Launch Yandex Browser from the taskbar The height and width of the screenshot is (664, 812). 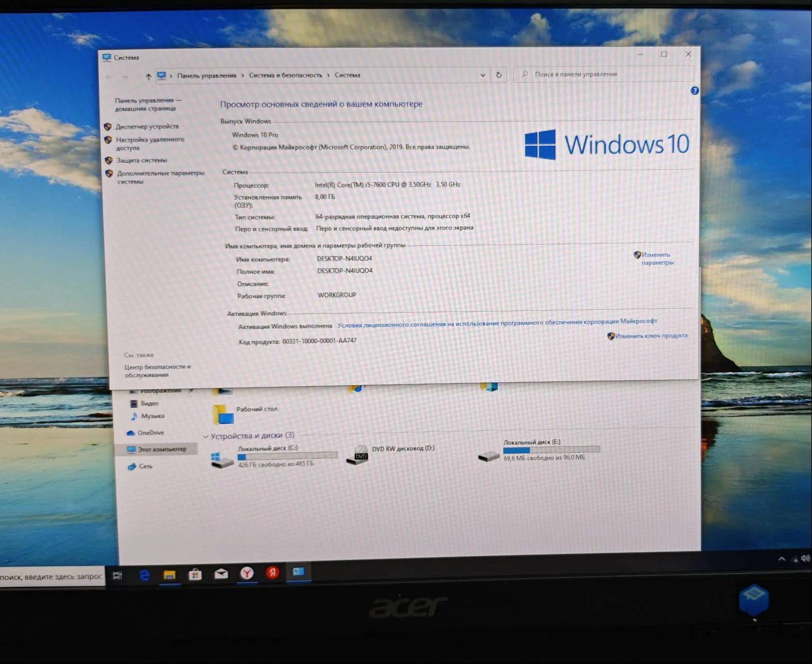pyautogui.click(x=247, y=573)
